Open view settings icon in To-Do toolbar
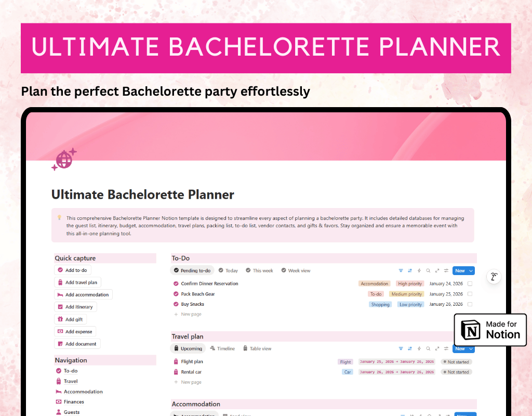 446,270
